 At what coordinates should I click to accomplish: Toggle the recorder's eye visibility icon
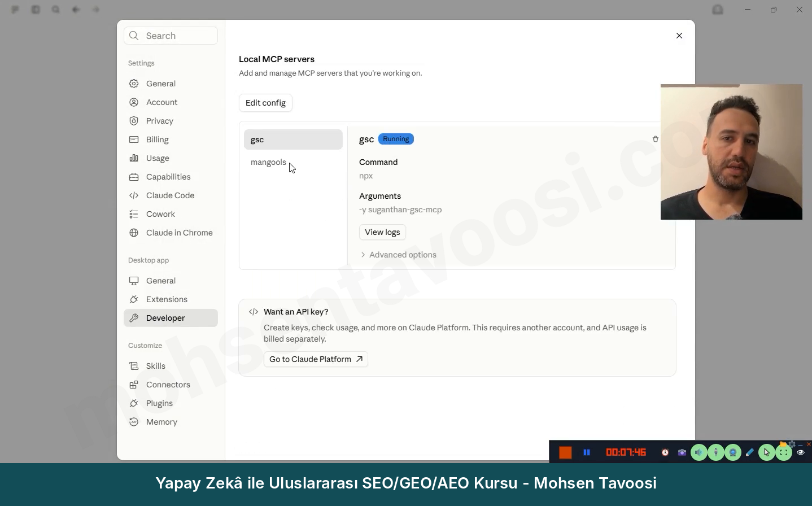[x=801, y=452]
